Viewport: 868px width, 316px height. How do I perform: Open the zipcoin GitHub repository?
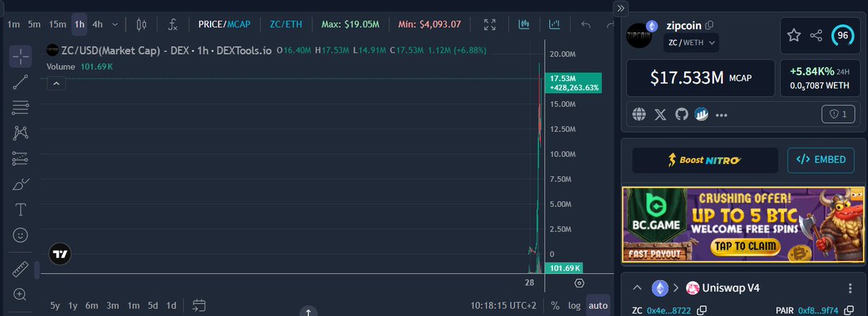click(681, 114)
